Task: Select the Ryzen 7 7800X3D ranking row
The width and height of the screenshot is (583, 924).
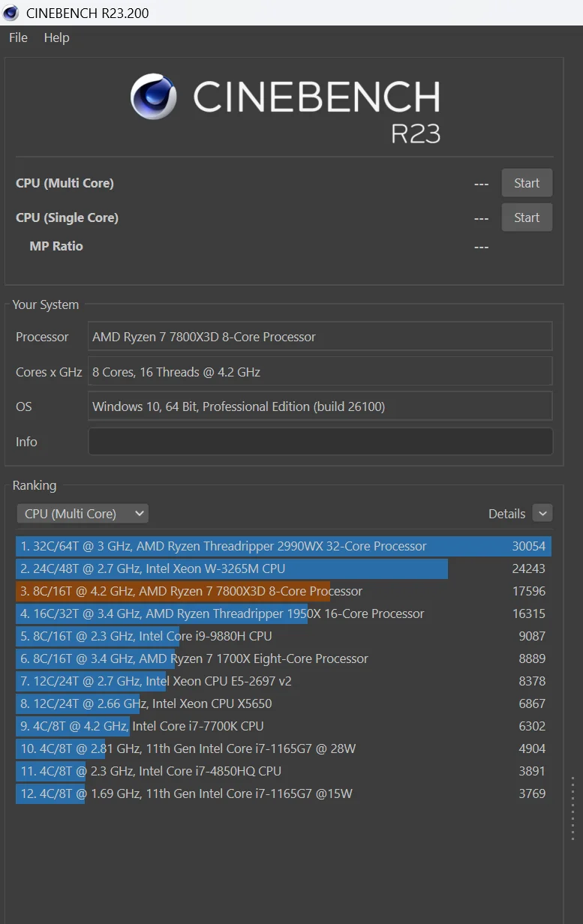Action: (x=284, y=591)
